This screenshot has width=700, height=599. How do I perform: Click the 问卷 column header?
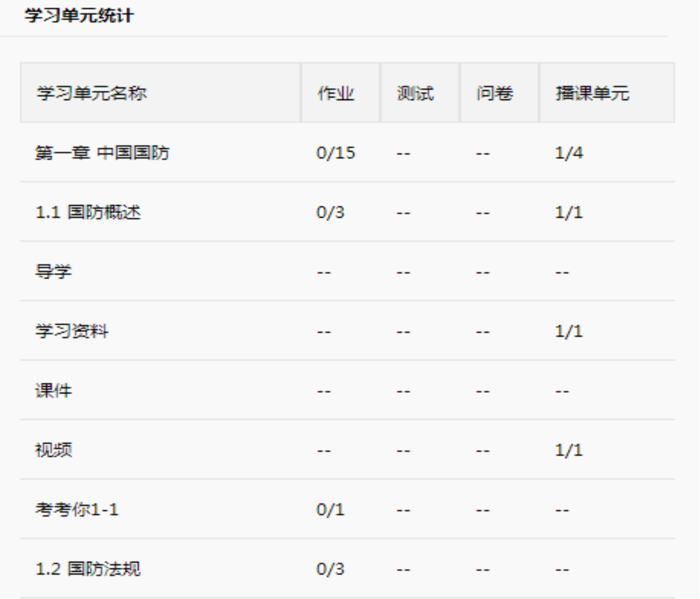pyautogui.click(x=494, y=93)
